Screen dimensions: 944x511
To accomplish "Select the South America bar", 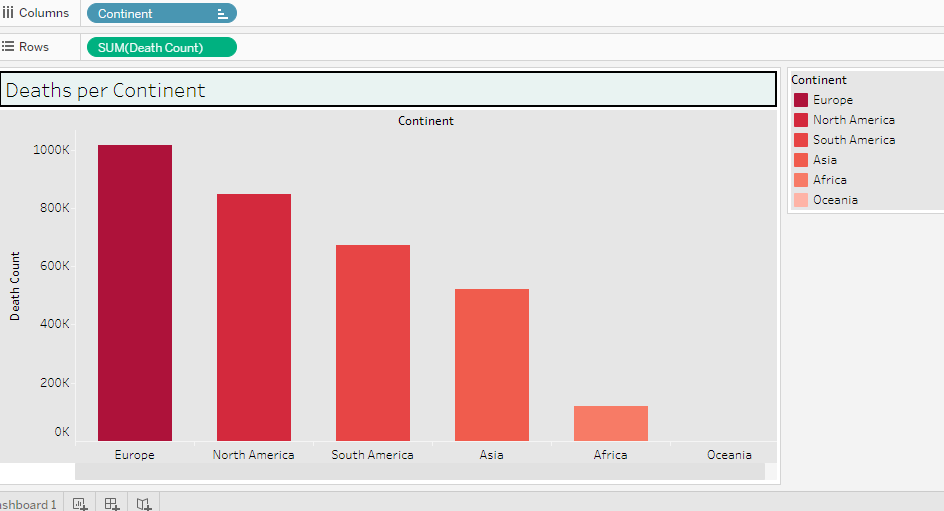I will [372, 342].
